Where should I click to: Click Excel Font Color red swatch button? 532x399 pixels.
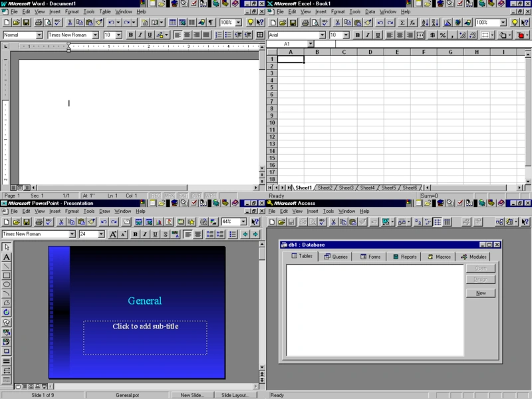point(521,35)
